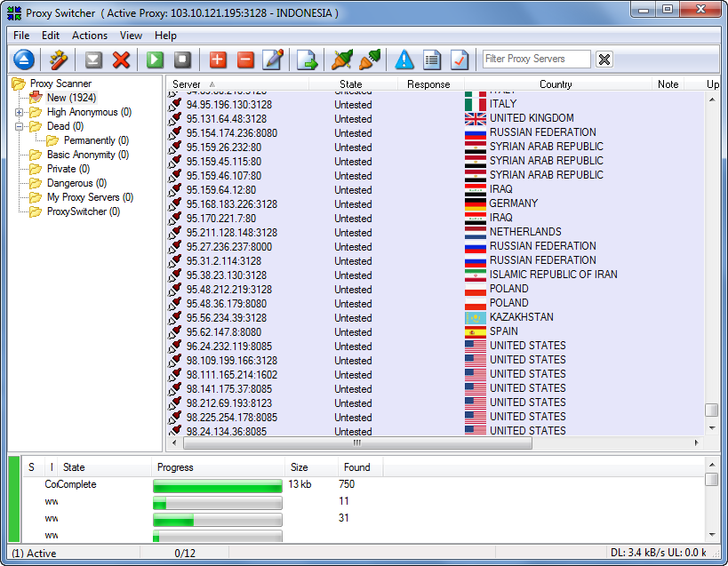This screenshot has height=566, width=728.
Task: Click the progress bar with 11 found
Action: click(218, 503)
